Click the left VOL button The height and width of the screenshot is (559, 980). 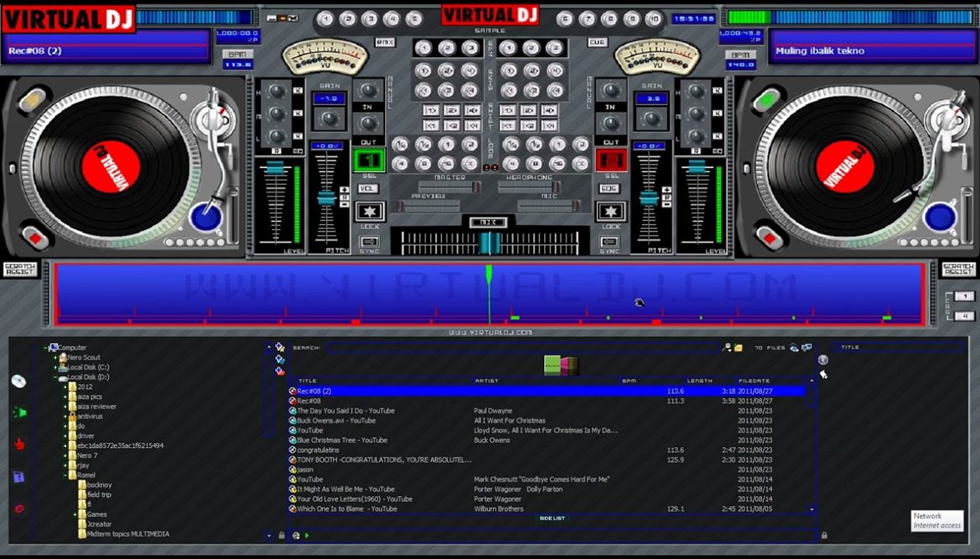pos(369,189)
